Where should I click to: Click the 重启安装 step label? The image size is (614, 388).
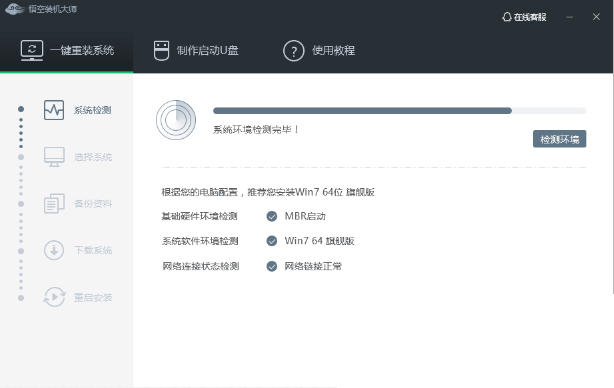tap(93, 298)
